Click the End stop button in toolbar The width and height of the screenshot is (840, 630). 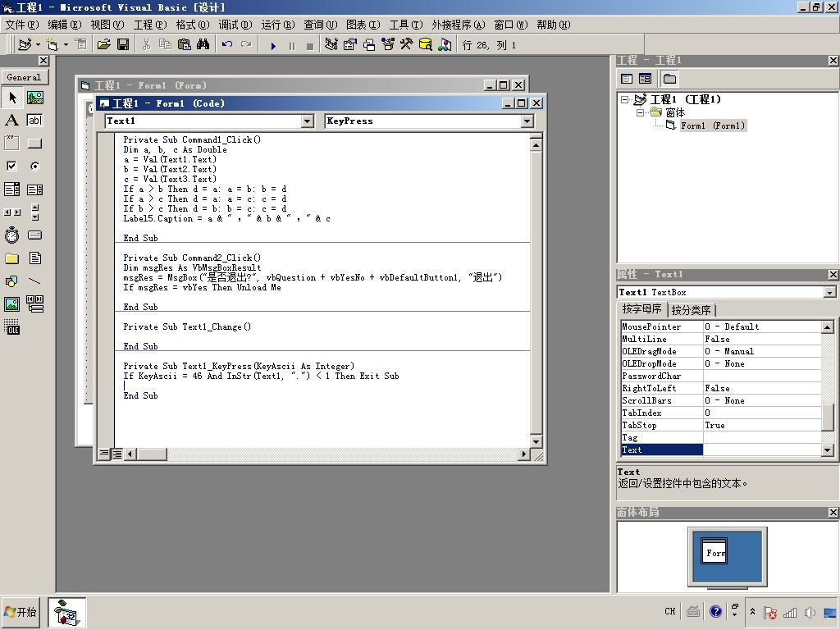coord(309,46)
